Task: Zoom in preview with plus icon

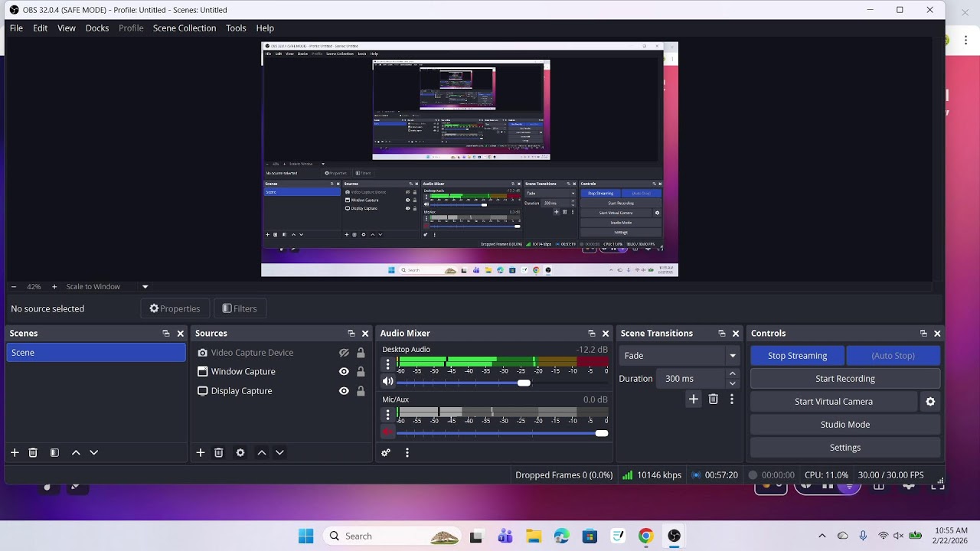Action: (x=54, y=286)
